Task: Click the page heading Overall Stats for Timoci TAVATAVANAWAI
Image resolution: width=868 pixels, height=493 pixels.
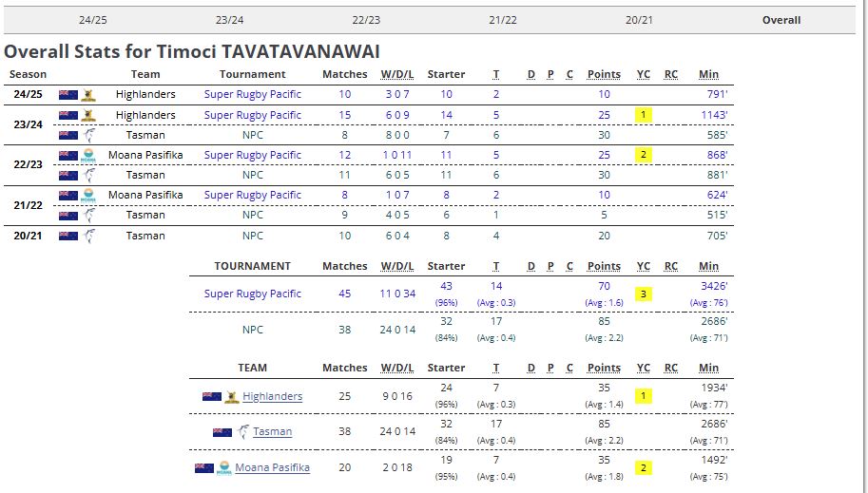Action: [192, 51]
